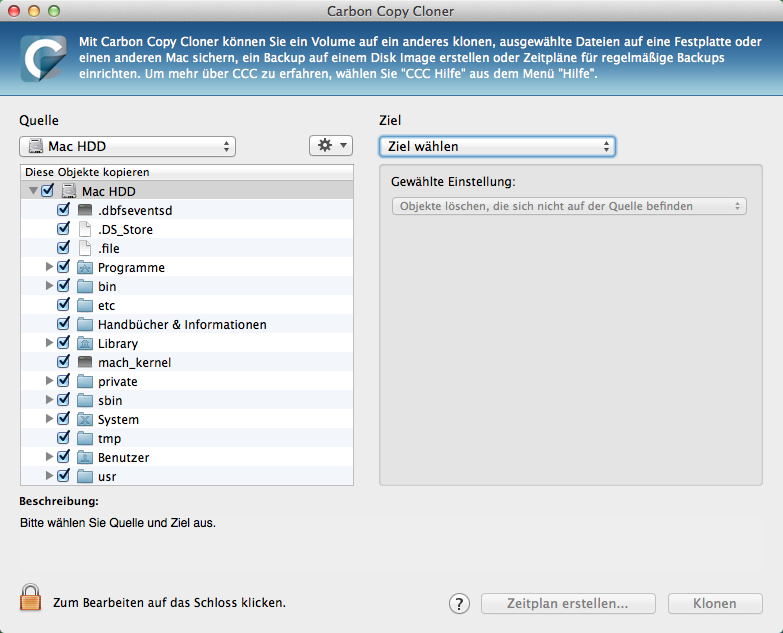
Task: Click the sbin folder icon
Action: tap(85, 400)
